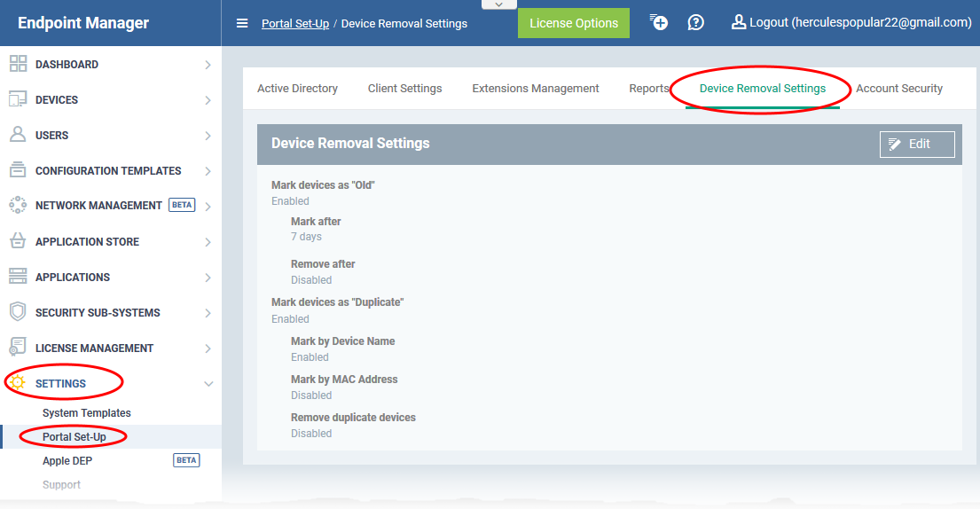
Task: Click the Applications icon in sidebar
Action: click(x=18, y=276)
